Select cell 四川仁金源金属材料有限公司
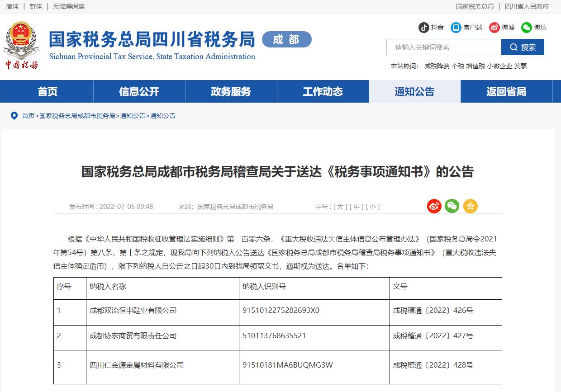The image size is (561, 392). (137, 365)
